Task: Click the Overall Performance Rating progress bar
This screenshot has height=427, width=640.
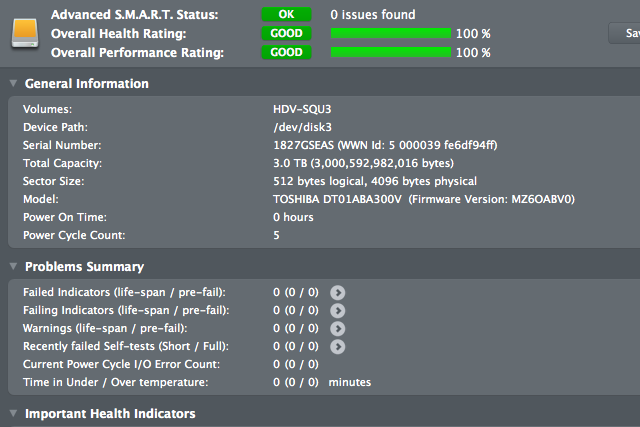Action: [x=391, y=52]
